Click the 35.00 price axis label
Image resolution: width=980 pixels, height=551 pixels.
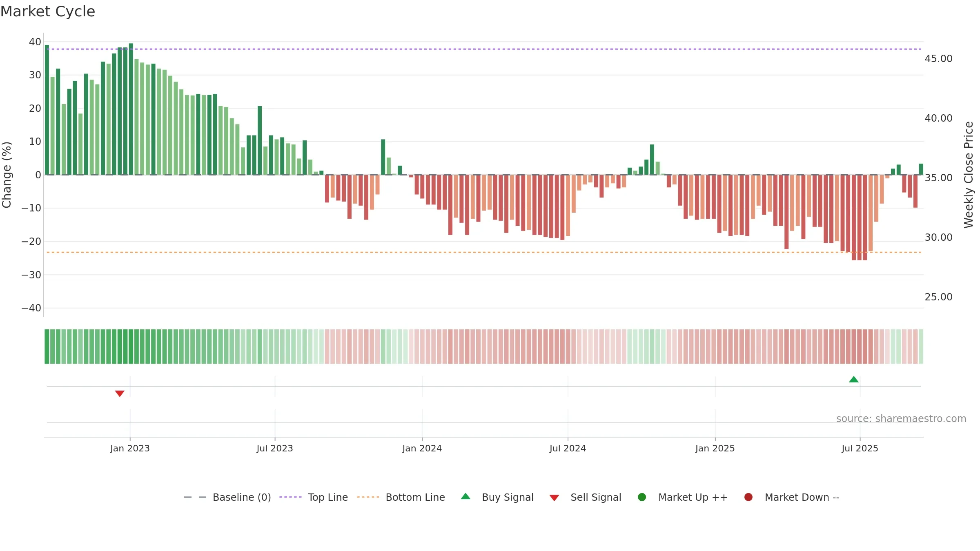click(939, 178)
